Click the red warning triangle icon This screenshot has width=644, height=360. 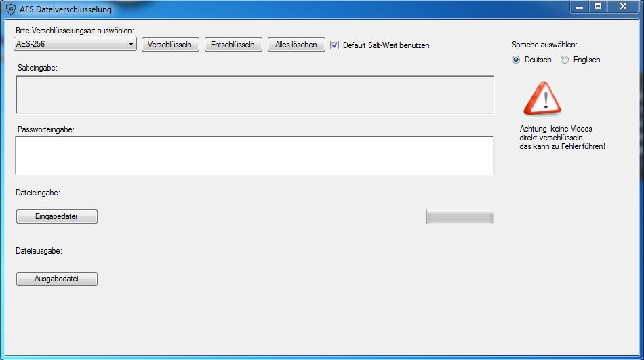coord(542,98)
